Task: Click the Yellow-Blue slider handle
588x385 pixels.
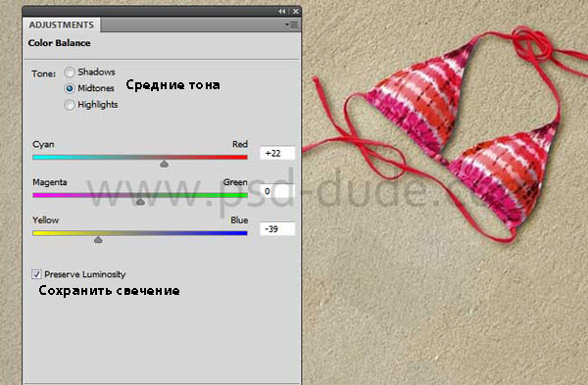Action: 98,240
